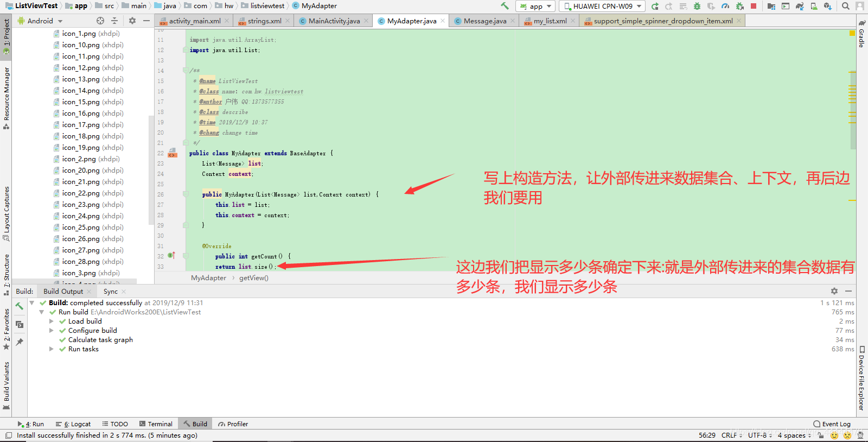
Task: Hide the Project panel with minus icon
Action: [x=146, y=21]
